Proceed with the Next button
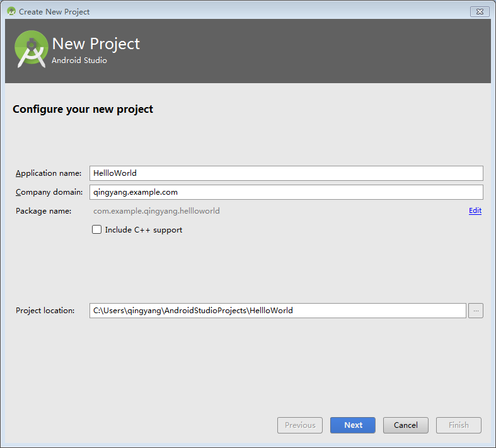The image size is (496, 448). point(353,425)
